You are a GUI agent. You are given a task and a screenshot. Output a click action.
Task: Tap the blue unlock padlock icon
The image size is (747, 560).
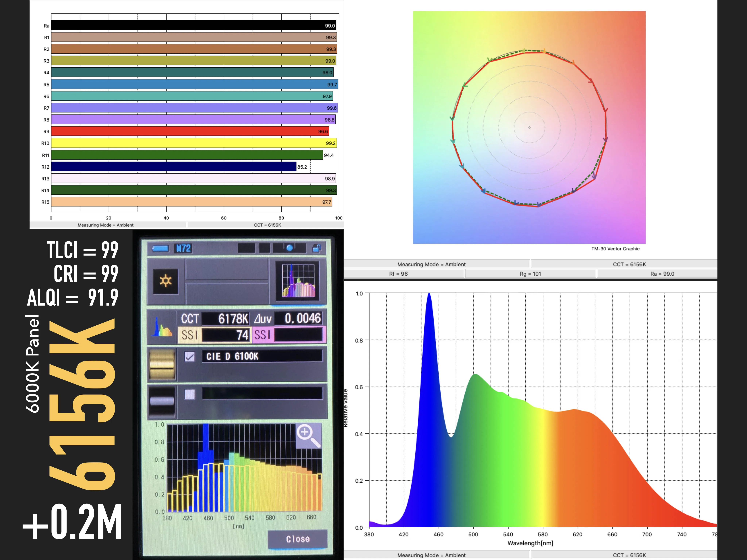click(316, 249)
